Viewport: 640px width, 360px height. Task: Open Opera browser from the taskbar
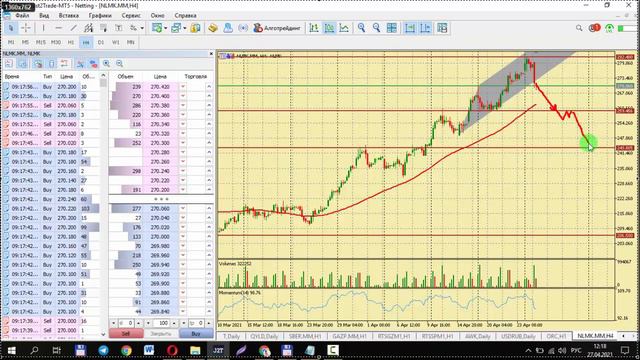[x=172, y=350]
